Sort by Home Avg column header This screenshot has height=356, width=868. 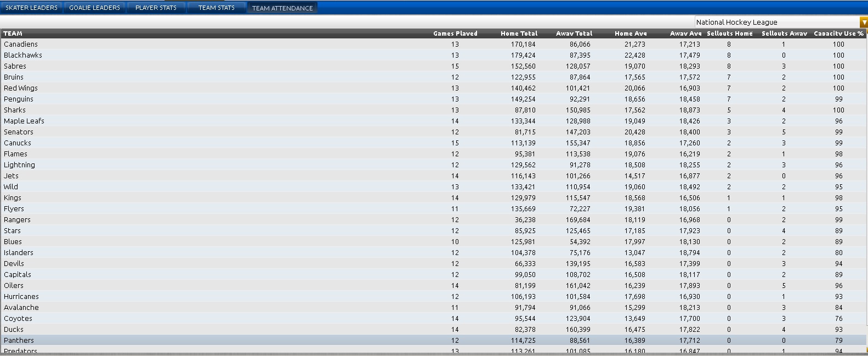[631, 33]
